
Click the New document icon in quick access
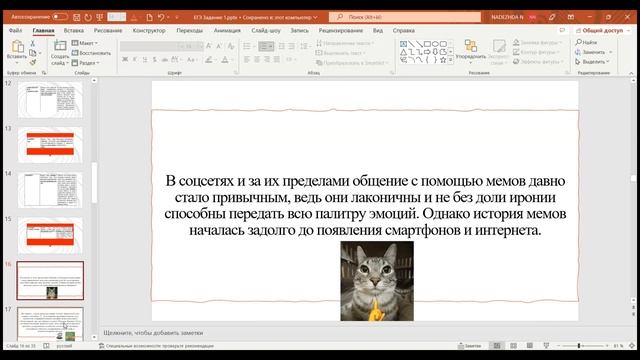(x=149, y=17)
